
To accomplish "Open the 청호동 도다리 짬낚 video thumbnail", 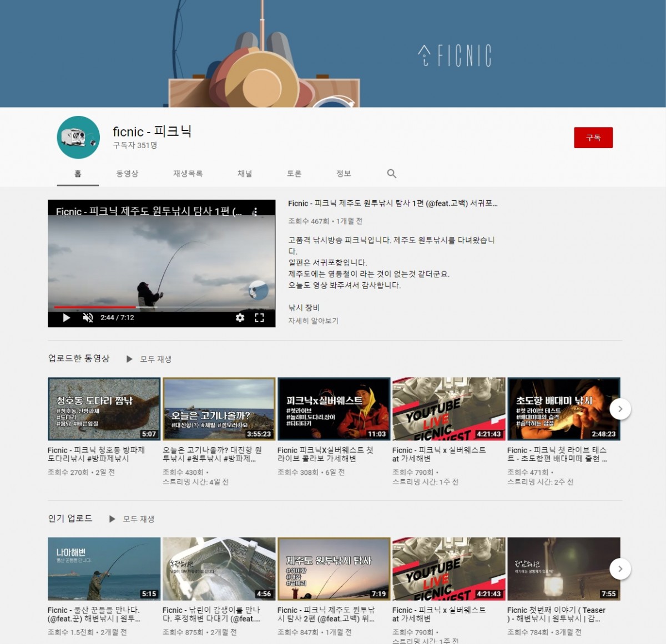I will (104, 409).
